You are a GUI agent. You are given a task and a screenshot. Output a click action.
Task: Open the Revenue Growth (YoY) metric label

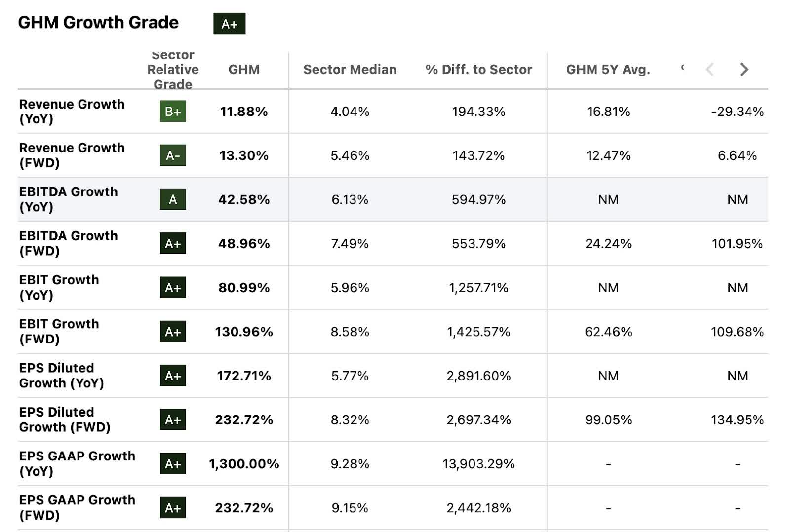[x=72, y=112]
